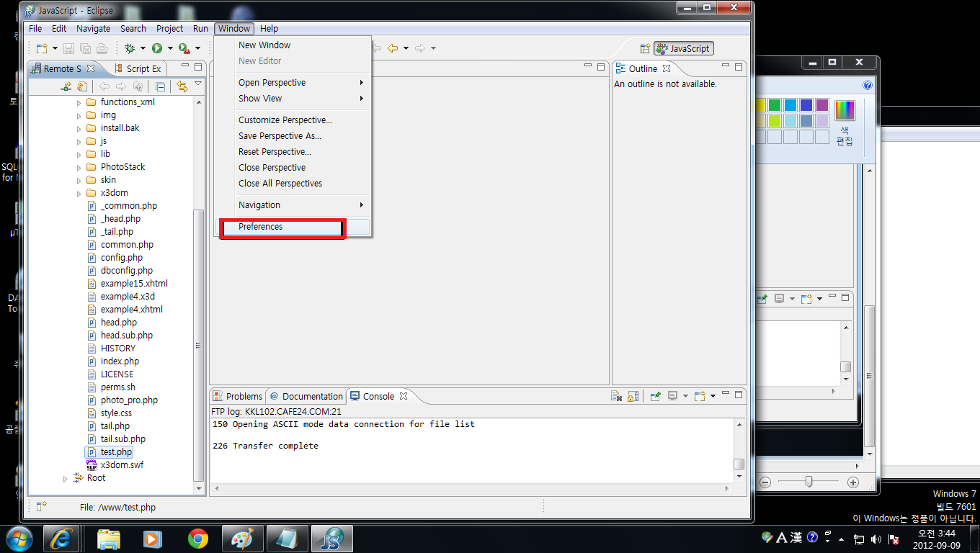Viewport: 980px width, 553px height.
Task: Open the New wizard dropdown arrow
Action: coord(54,48)
